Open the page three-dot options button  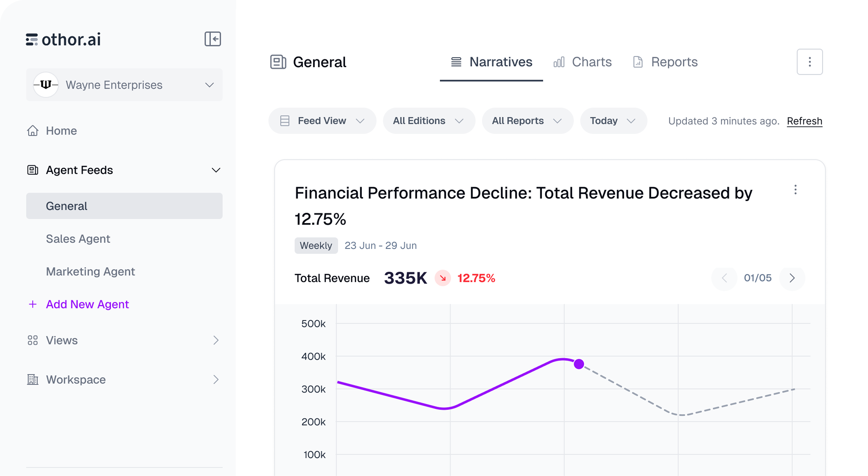809,62
